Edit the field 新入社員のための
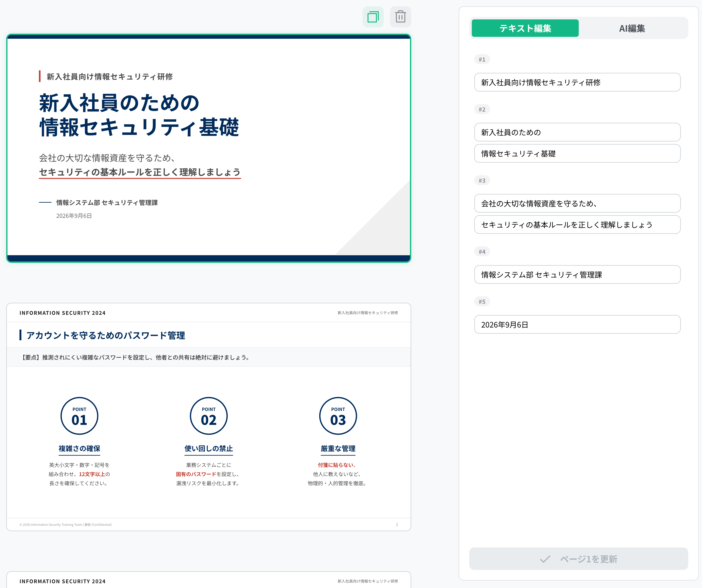The image size is (702, 588). pos(577,132)
